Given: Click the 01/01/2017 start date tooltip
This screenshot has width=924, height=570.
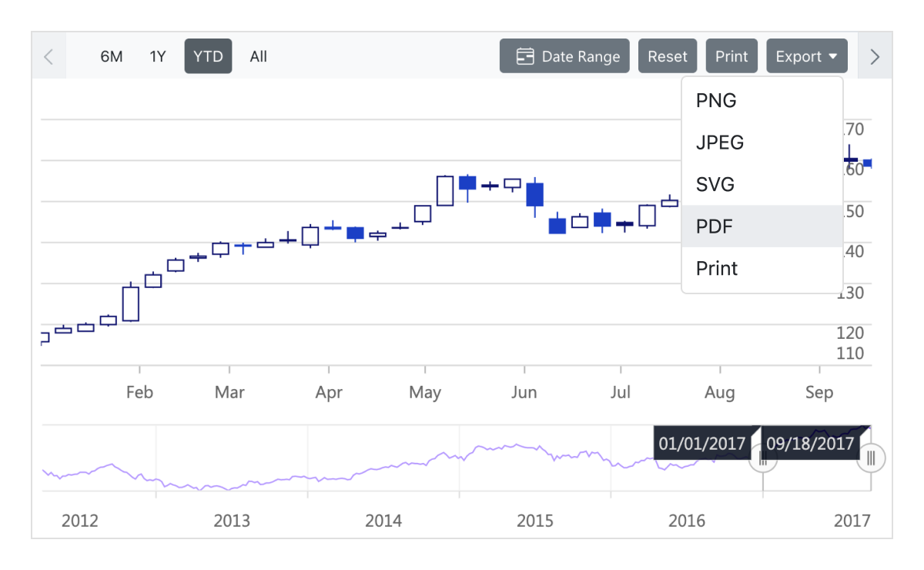Looking at the screenshot, I should [702, 444].
